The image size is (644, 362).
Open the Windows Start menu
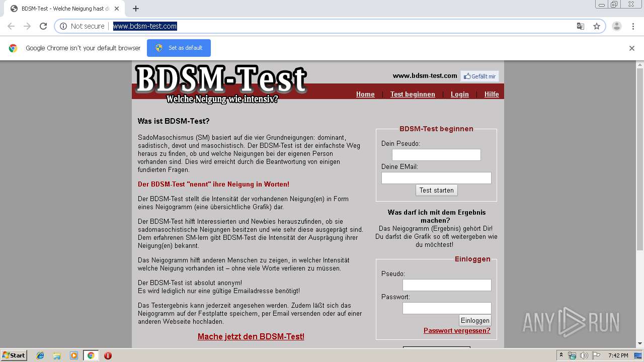pyautogui.click(x=14, y=355)
